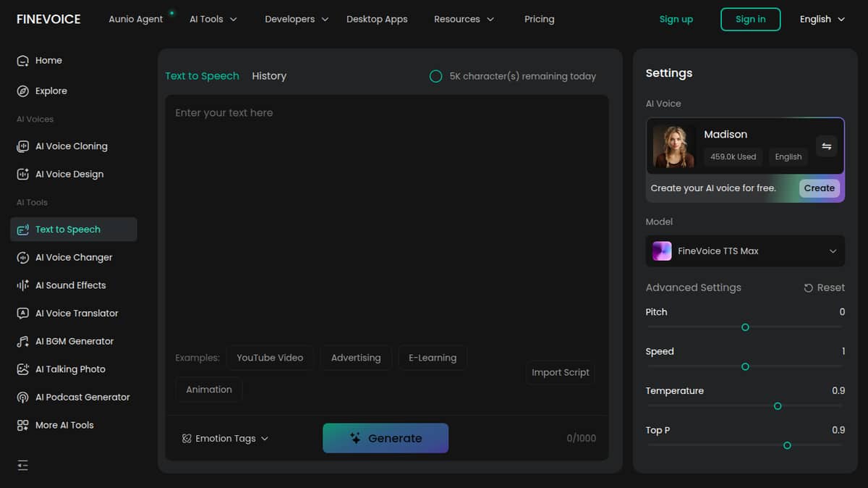Click the sparkle icon on the Generate button
868x488 pixels.
click(355, 438)
